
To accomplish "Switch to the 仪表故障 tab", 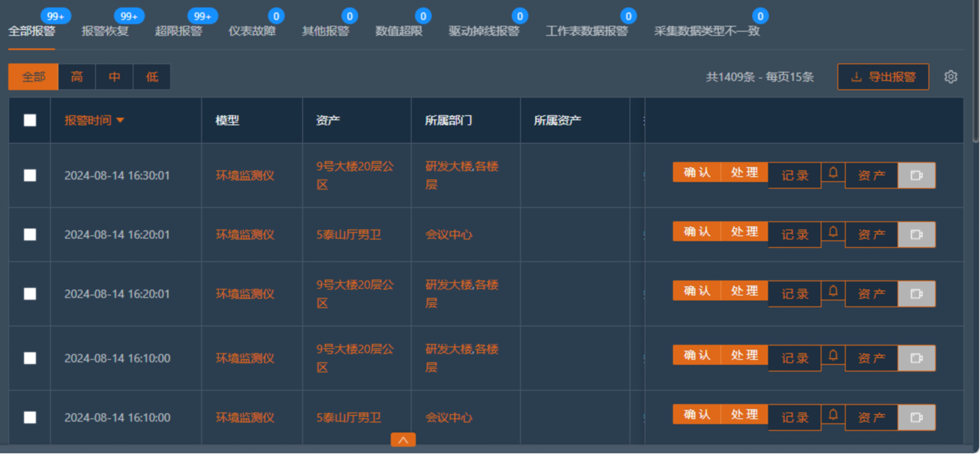I will (254, 32).
